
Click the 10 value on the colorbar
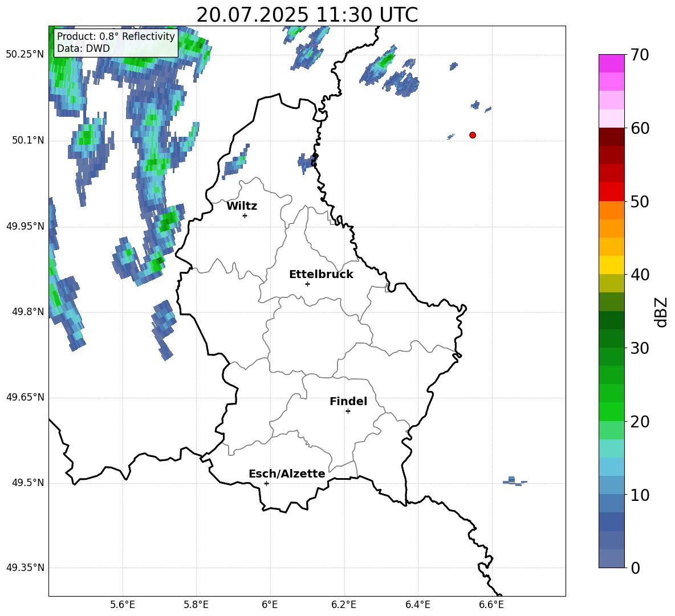coord(640,495)
